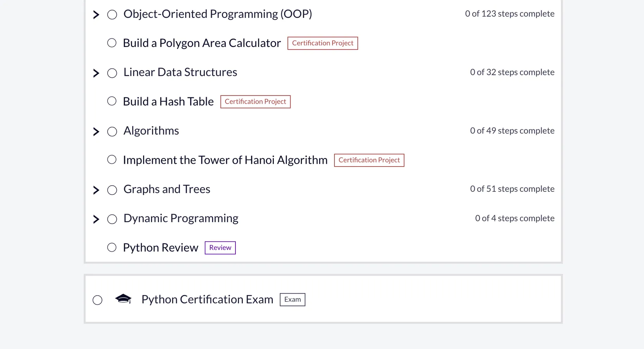
Task: Click completion circle next to Python Review
Action: coord(112,247)
